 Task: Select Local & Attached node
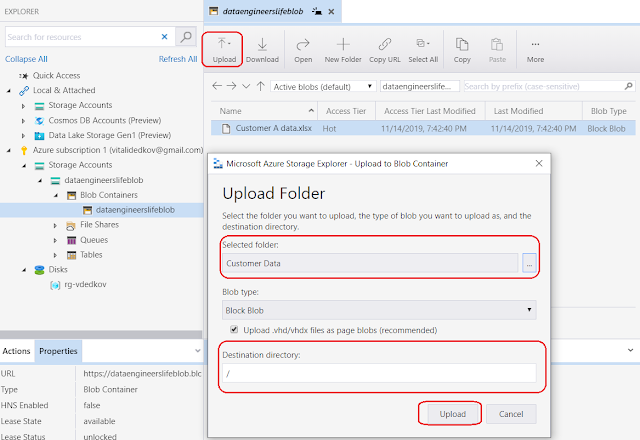tap(64, 90)
